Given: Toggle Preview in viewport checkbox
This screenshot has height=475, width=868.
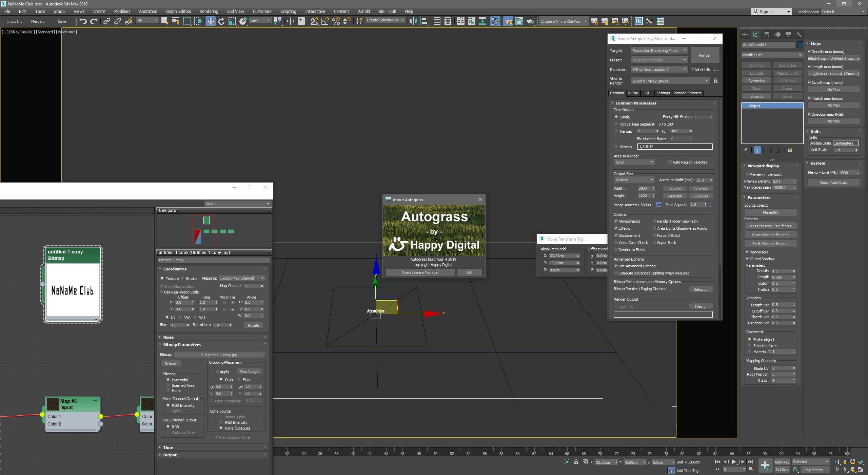Looking at the screenshot, I should pos(747,174).
